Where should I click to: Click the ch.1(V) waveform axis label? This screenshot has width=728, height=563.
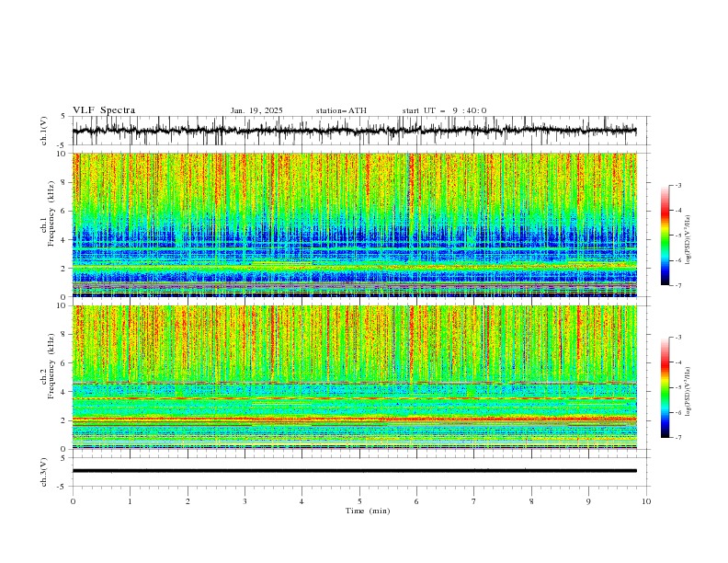pos(44,131)
